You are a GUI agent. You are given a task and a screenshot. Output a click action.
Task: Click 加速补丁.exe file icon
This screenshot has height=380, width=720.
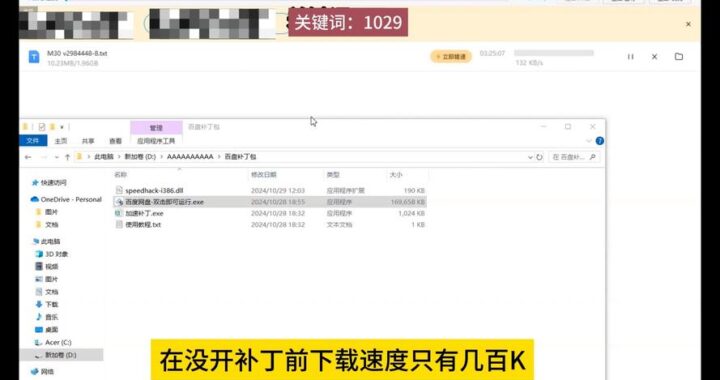tap(118, 213)
